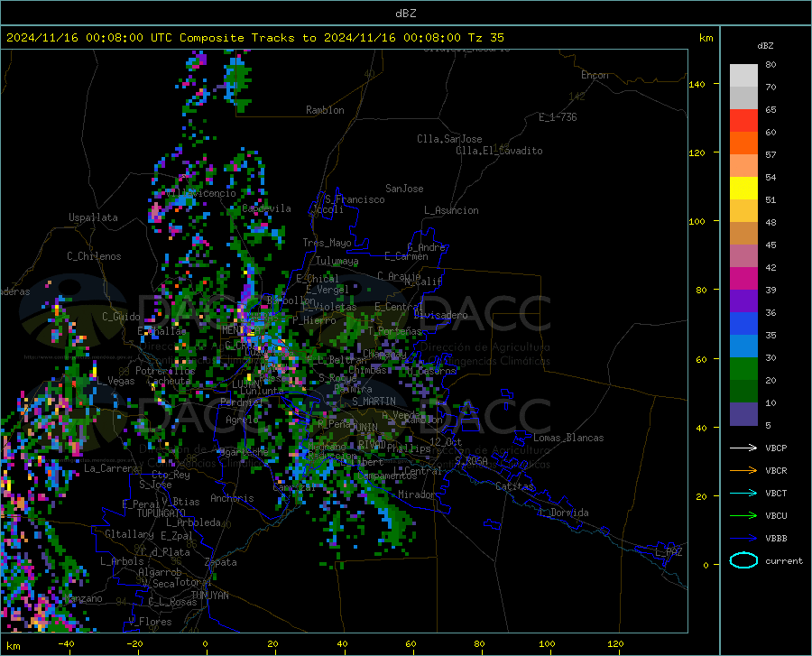
Task: Click the 'SanJose' map label
Action: pos(404,189)
